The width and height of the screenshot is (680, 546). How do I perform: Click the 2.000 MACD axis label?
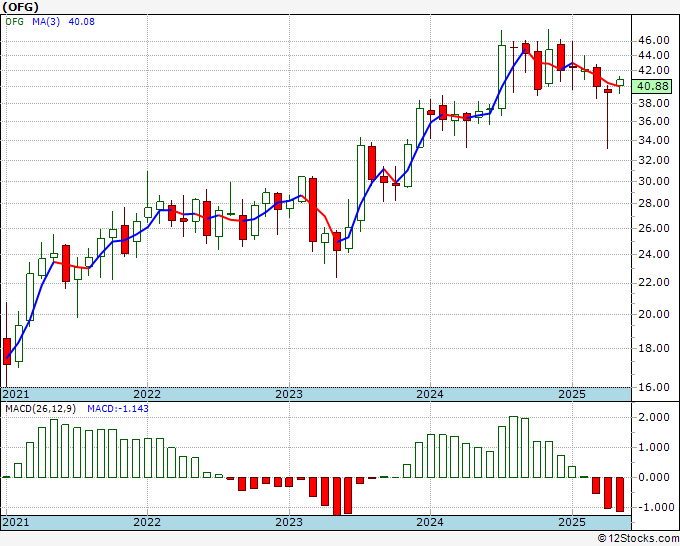(654, 417)
